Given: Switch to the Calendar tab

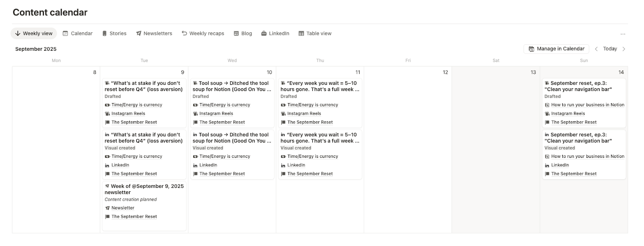Looking at the screenshot, I should coord(78,34).
